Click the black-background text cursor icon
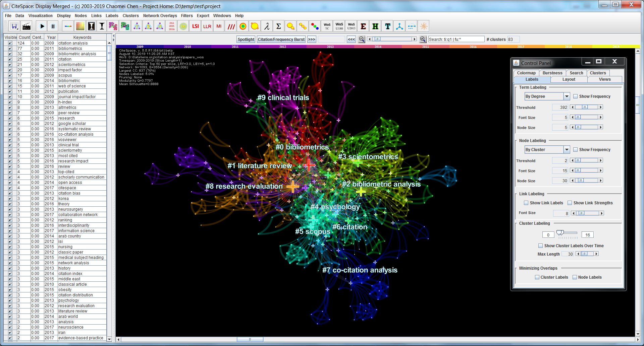The width and height of the screenshot is (644, 346). pos(91,26)
